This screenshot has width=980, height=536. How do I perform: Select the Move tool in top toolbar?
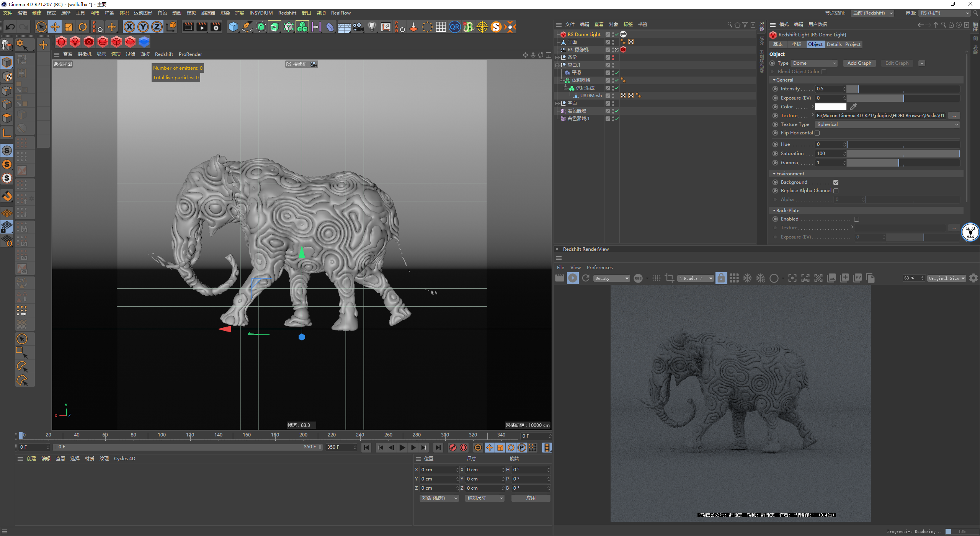55,27
